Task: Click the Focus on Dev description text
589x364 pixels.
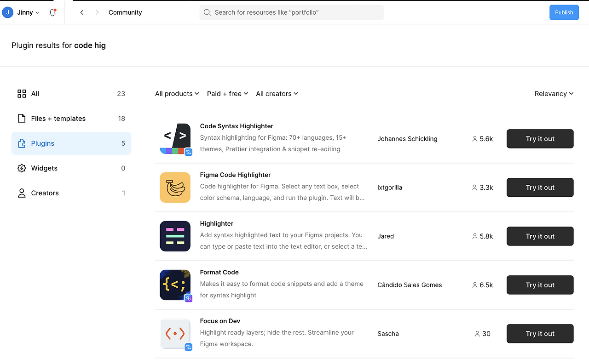Action: (277, 338)
